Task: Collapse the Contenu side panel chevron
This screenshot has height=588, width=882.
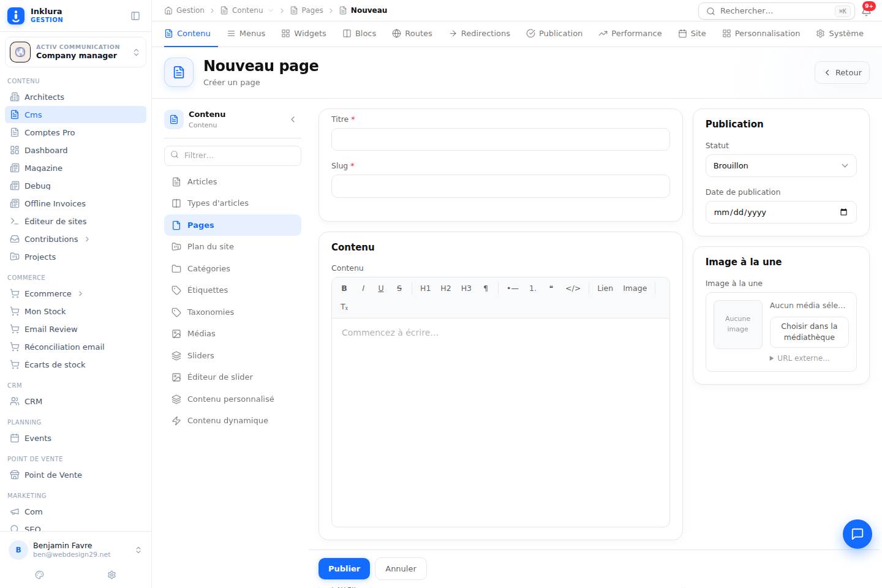Action: 293,119
